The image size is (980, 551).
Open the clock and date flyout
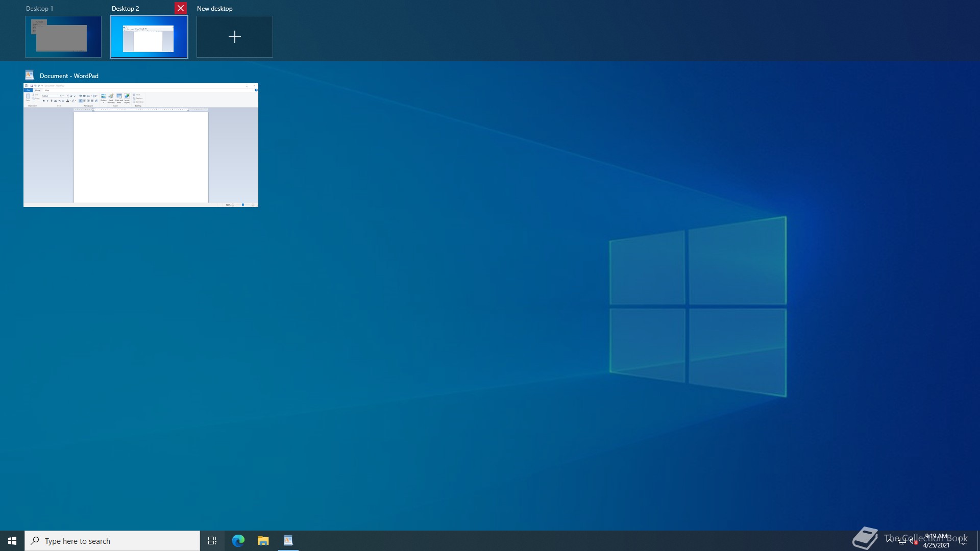click(x=937, y=541)
